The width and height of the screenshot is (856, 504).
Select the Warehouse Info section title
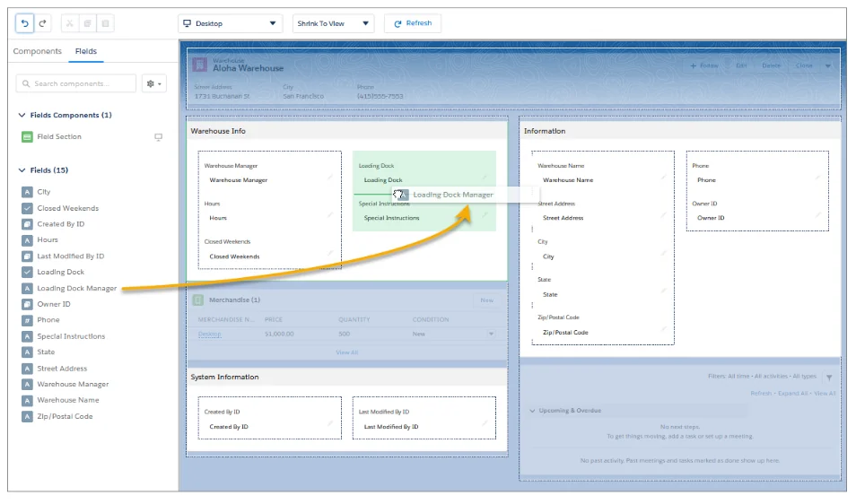point(218,131)
